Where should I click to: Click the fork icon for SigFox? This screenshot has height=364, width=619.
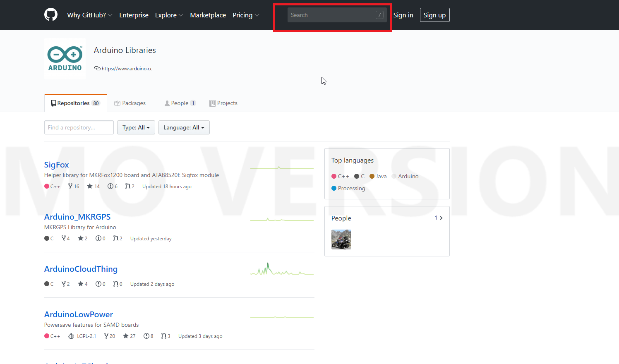(x=70, y=186)
